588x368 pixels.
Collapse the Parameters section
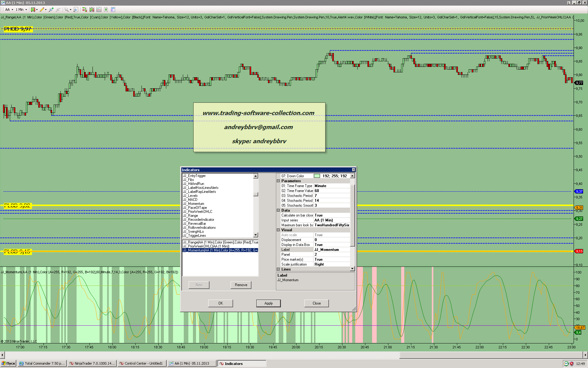(x=278, y=181)
